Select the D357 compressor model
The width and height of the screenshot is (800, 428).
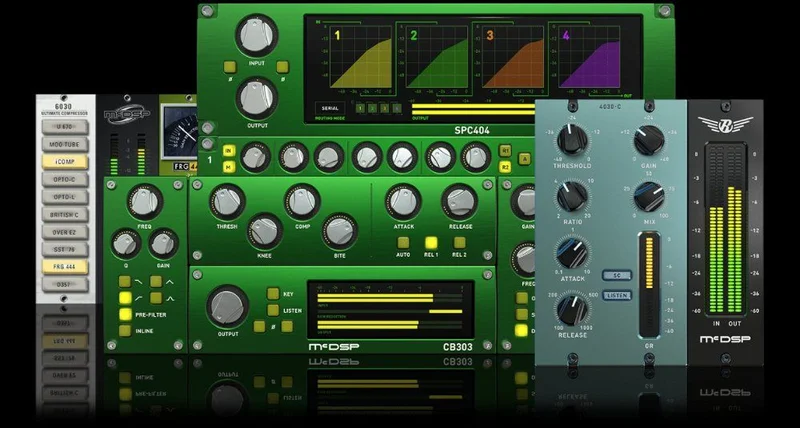65,284
